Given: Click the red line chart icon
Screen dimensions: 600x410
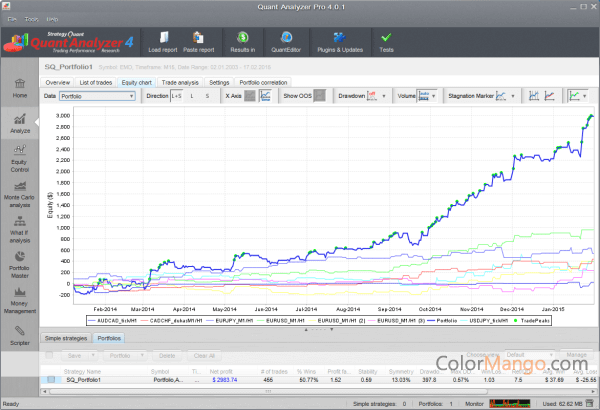Looking at the screenshot, I should click(x=549, y=96).
